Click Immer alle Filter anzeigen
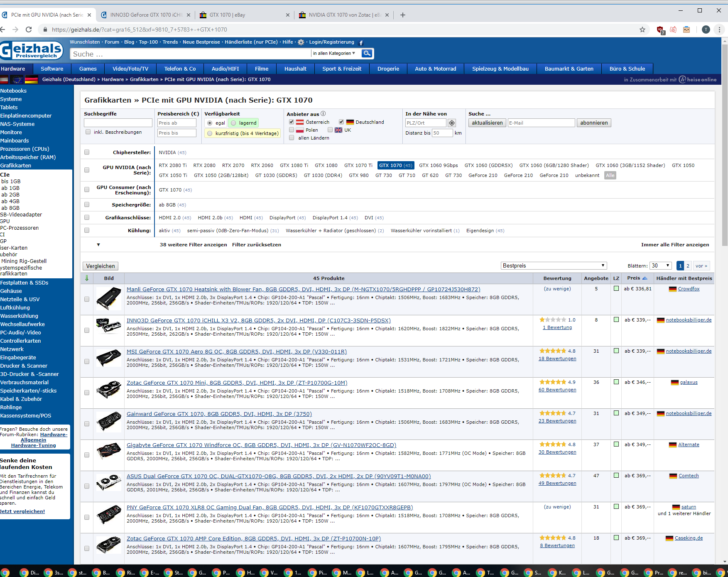The width and height of the screenshot is (728, 577). pos(675,245)
